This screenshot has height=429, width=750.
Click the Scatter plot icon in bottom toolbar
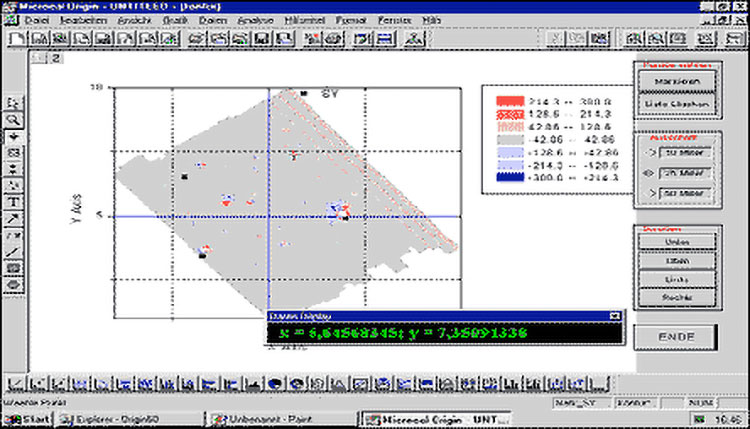click(38, 383)
